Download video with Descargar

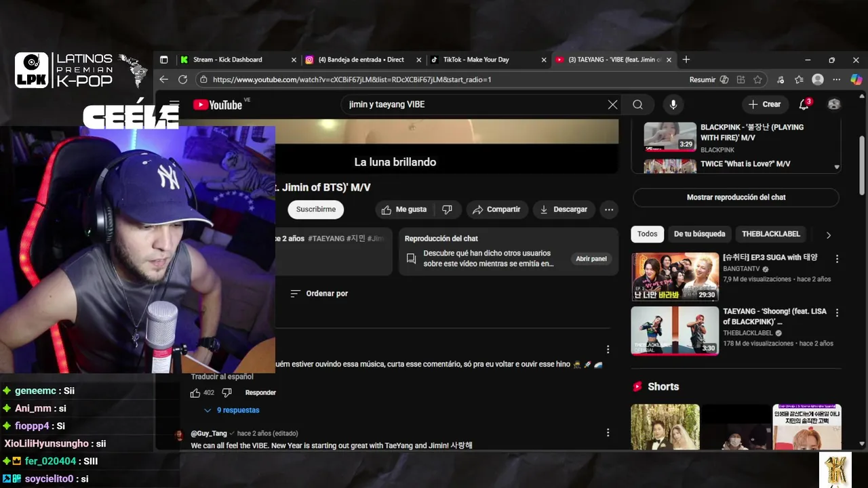coord(564,209)
